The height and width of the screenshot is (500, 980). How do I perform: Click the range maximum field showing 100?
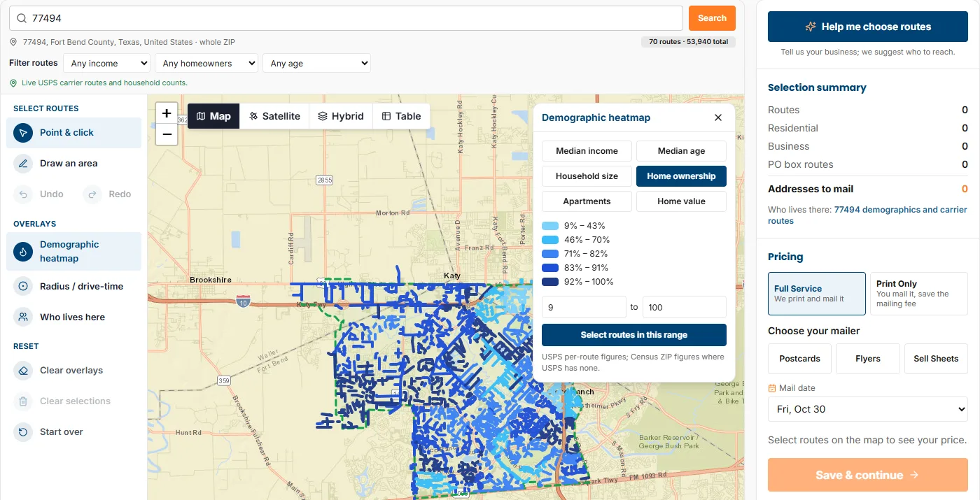tap(684, 307)
